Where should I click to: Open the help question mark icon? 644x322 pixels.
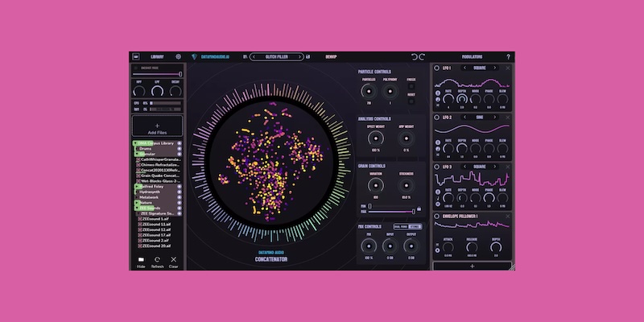508,56
